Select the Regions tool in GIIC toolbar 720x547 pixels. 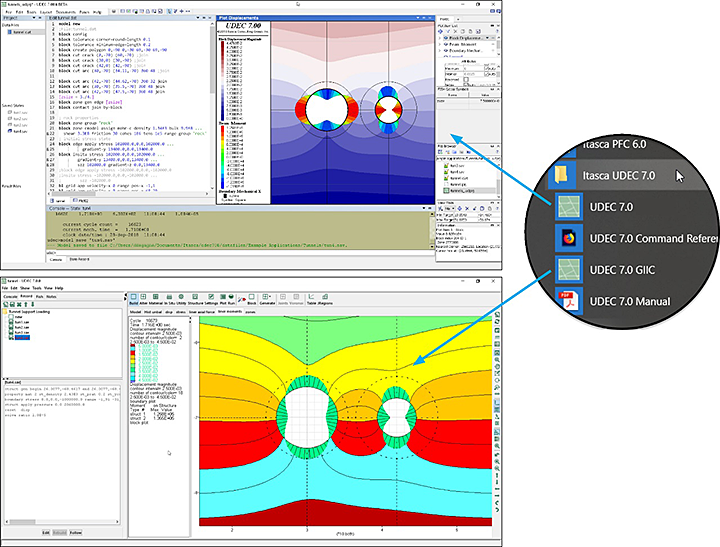[325, 299]
